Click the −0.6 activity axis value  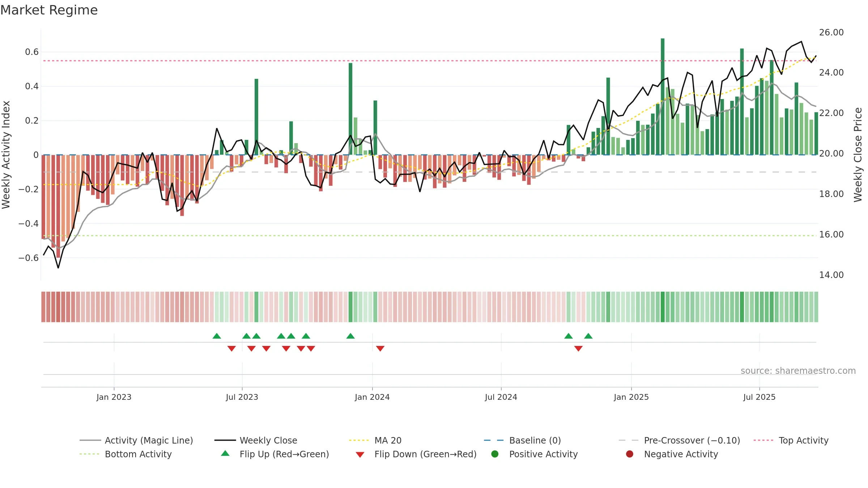pyautogui.click(x=29, y=258)
